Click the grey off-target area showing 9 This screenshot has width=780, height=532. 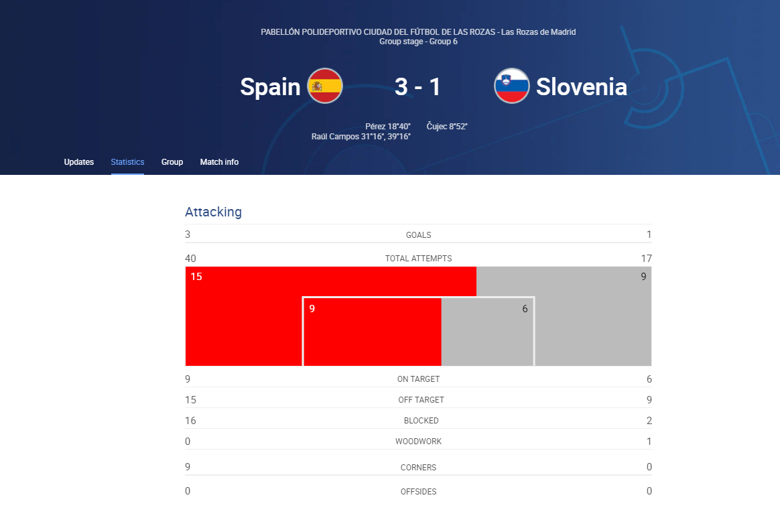[592, 316]
